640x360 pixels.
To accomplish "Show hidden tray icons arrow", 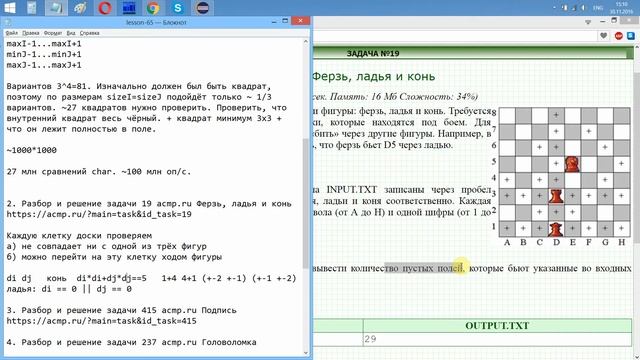I will (554, 8).
